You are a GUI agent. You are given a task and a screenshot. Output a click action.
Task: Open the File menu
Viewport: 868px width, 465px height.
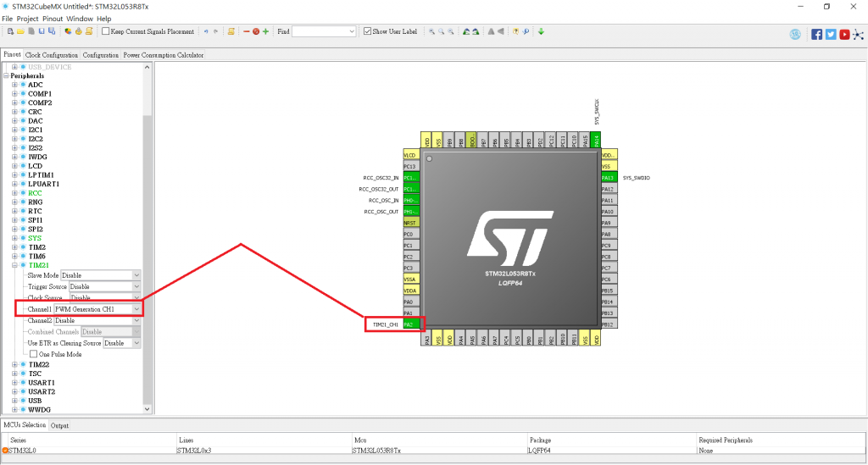pos(7,19)
